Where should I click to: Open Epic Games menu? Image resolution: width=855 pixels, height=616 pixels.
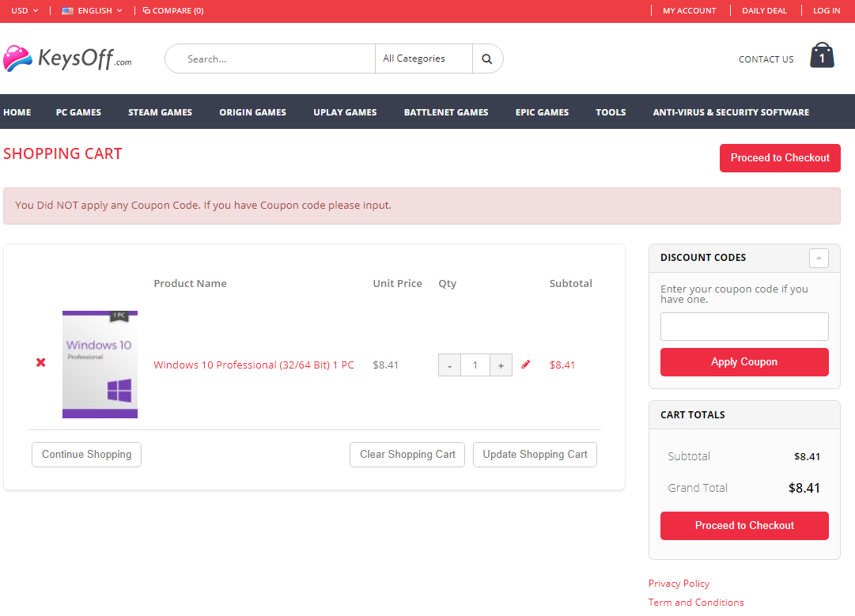tap(542, 112)
